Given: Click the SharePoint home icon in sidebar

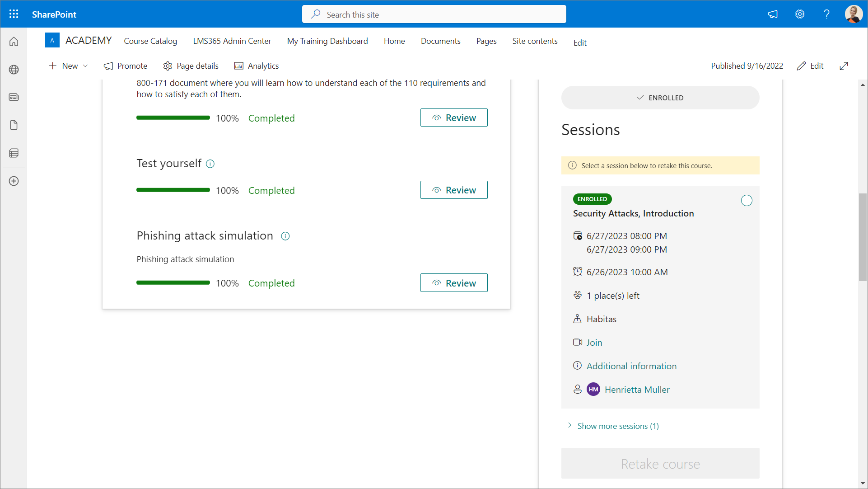Looking at the screenshot, I should coord(14,42).
